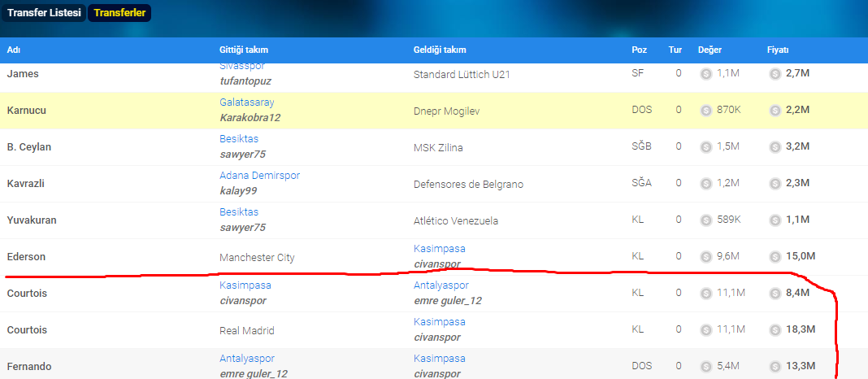Open Kasimpasa link in Courtois Real Madrid row
Screen dimensions: 868x379
(440, 322)
